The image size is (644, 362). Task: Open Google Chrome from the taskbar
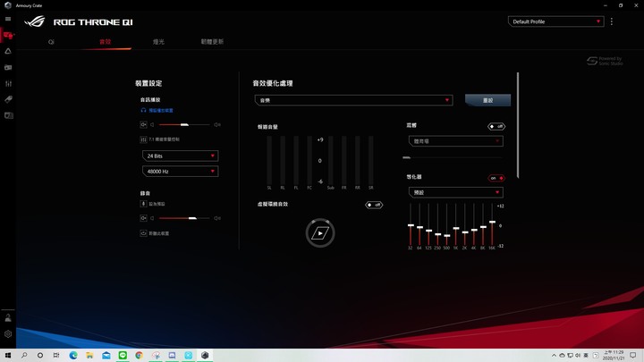(x=139, y=355)
